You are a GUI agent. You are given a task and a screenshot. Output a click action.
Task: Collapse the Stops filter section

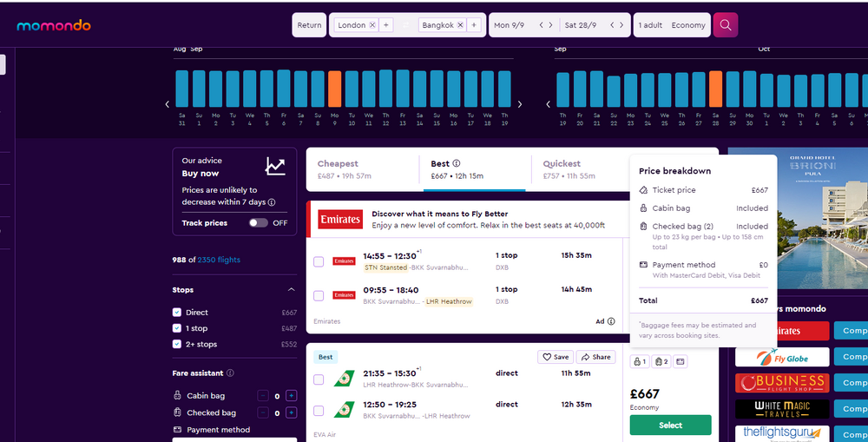tap(291, 290)
